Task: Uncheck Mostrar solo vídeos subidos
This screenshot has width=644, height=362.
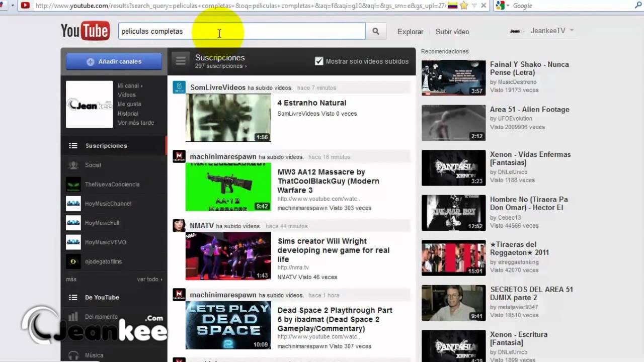Action: (x=319, y=61)
